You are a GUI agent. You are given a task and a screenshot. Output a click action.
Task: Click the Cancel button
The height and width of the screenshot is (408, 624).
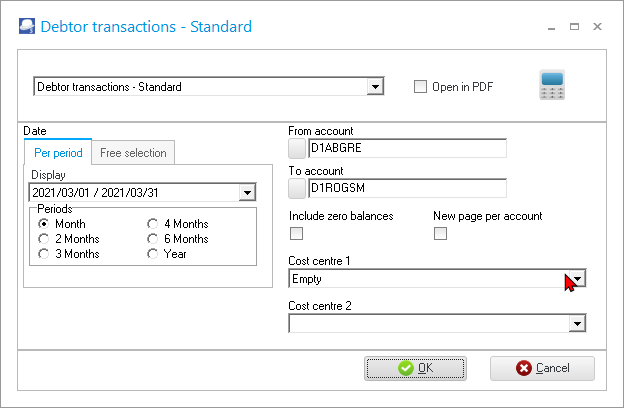[x=542, y=368]
